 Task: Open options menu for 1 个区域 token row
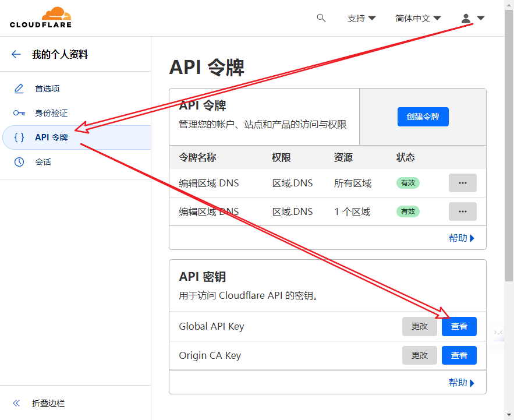point(463,211)
